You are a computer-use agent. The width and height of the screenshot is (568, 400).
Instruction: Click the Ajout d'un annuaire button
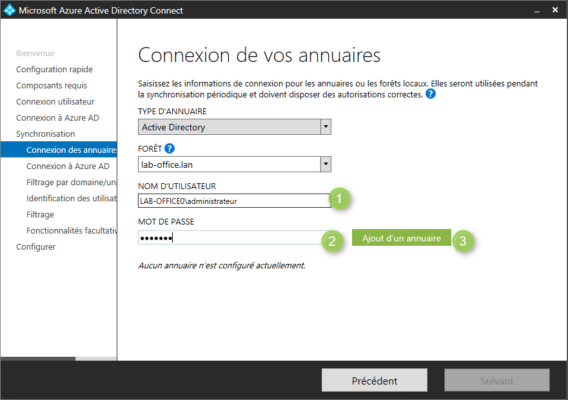click(401, 238)
